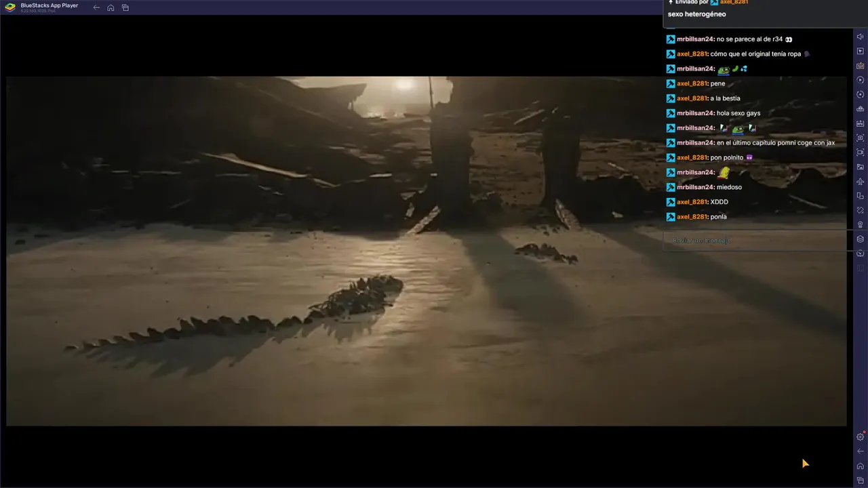This screenshot has height=488, width=868.
Task: Click the home icon at sidebar bottom
Action: tap(860, 466)
